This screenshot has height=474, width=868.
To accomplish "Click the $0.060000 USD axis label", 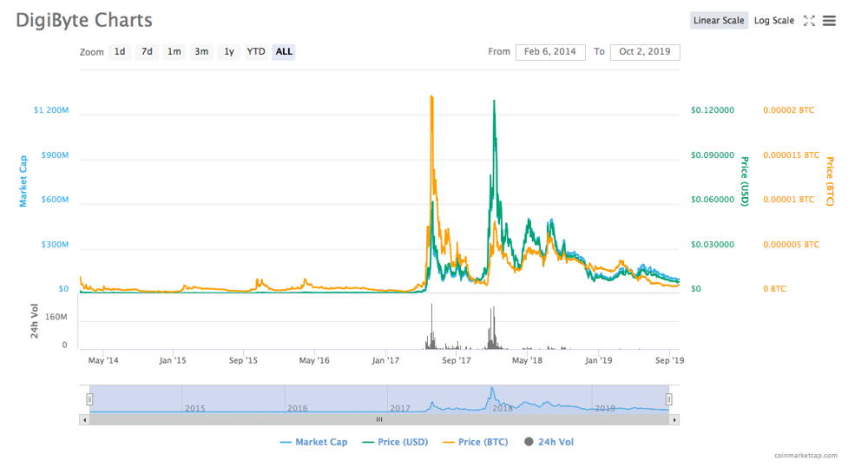I will click(713, 200).
